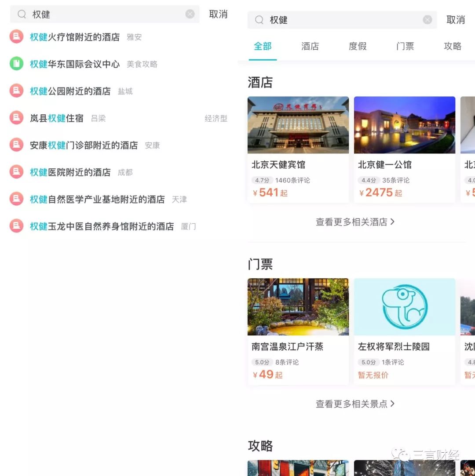Click hotel icon beside 权健火疗馆附近的酒店
This screenshot has width=475, height=476.
[x=16, y=37]
